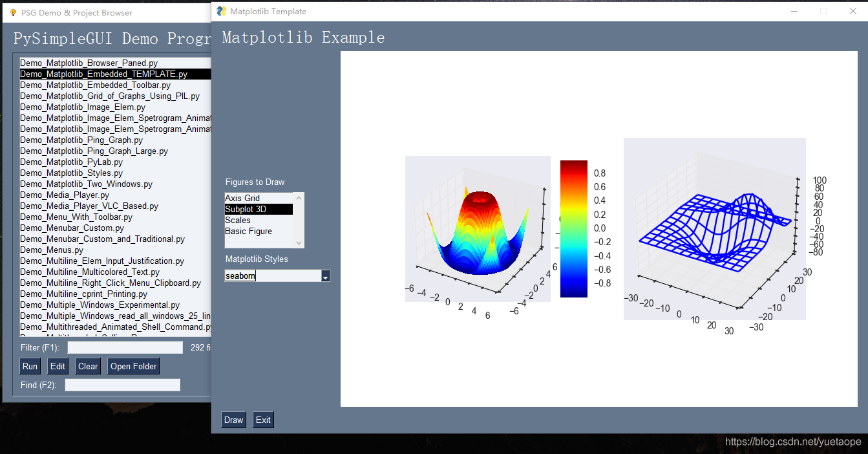Select Basic Figure in figures list
Viewport: 868px width, 454px height.
(259, 231)
